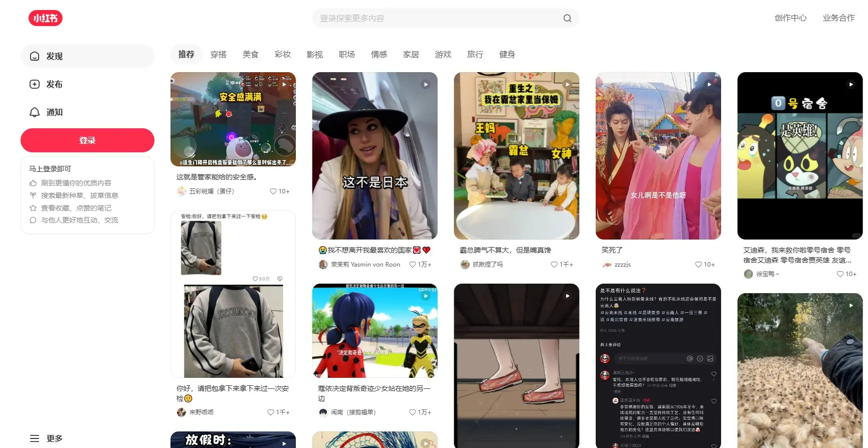Click the 小红书 logo
The height and width of the screenshot is (448, 868).
[45, 18]
